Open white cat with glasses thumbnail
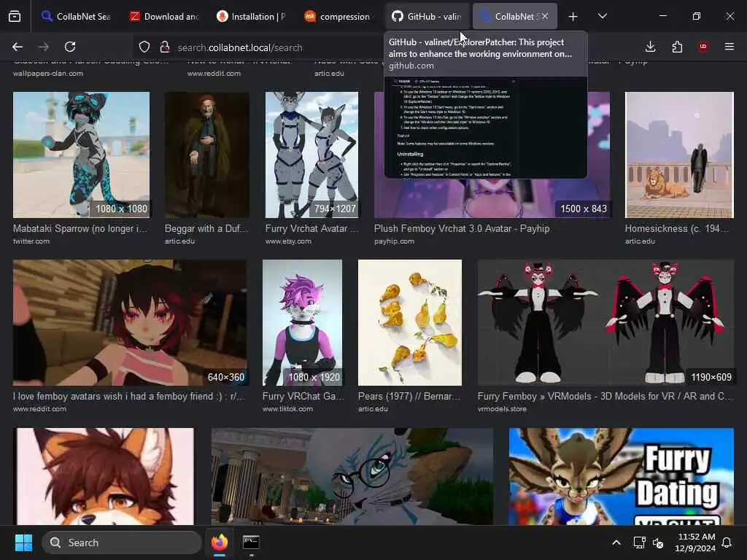747x560 pixels. 352,476
